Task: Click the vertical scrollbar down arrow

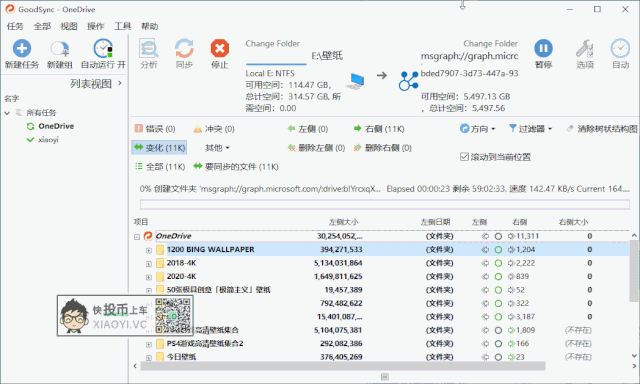Action: click(634, 355)
